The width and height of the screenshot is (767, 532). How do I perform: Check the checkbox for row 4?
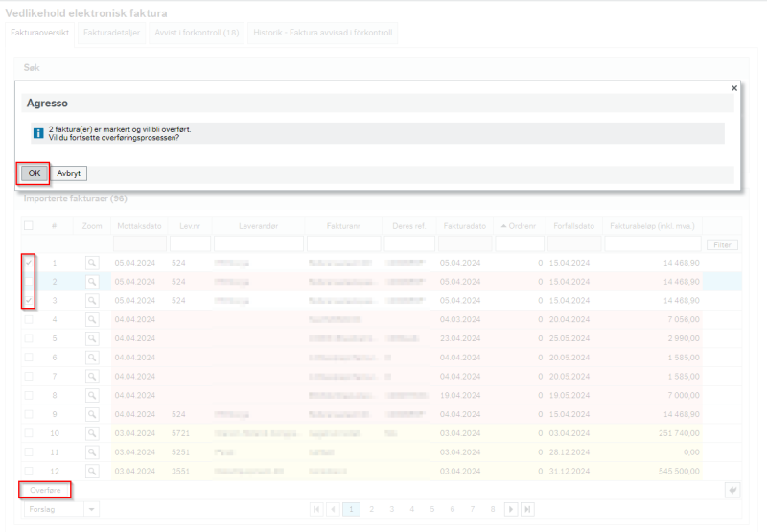(29, 319)
